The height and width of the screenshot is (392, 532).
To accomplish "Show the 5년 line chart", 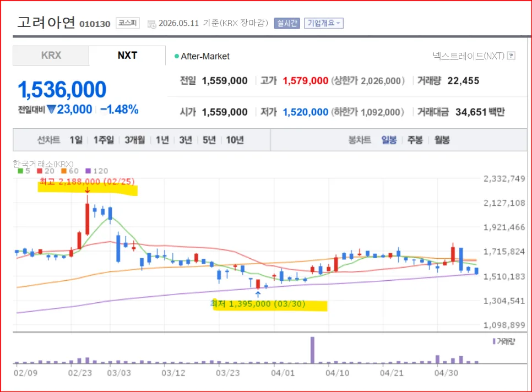I will click(x=209, y=140).
